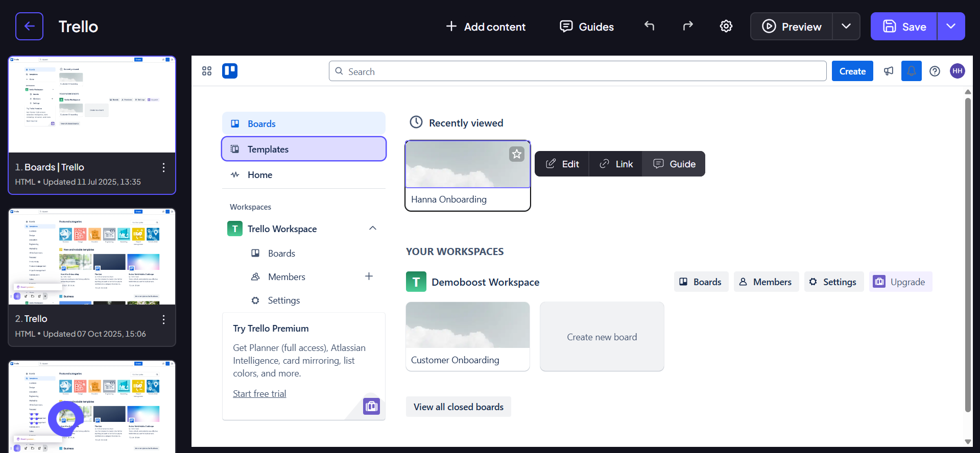Focus the Search field
Image resolution: width=980 pixels, height=453 pixels.
[x=578, y=71]
